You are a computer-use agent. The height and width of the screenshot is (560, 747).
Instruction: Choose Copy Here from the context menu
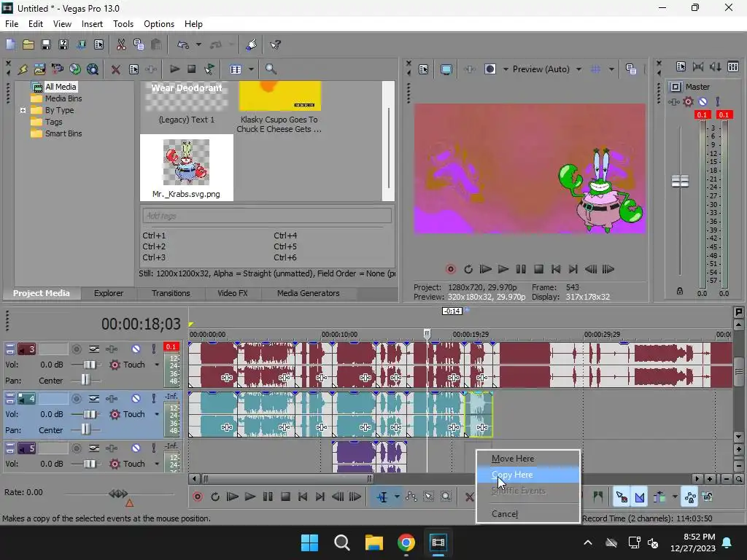pyautogui.click(x=528, y=475)
